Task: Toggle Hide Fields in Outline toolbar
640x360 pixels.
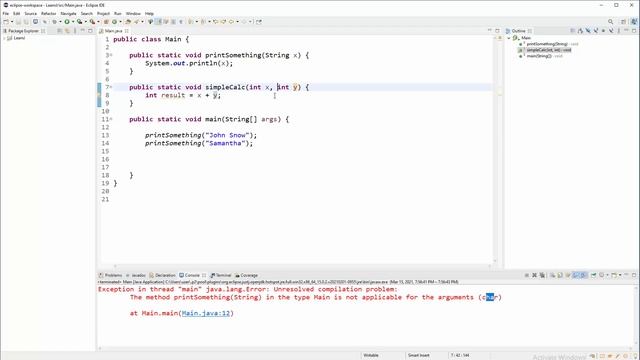Action: click(588, 31)
